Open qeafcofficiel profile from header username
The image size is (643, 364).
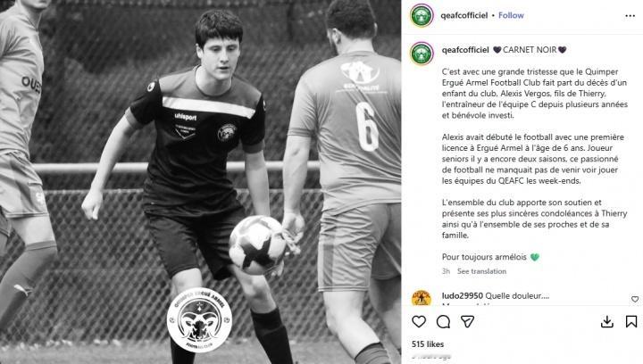pyautogui.click(x=463, y=15)
